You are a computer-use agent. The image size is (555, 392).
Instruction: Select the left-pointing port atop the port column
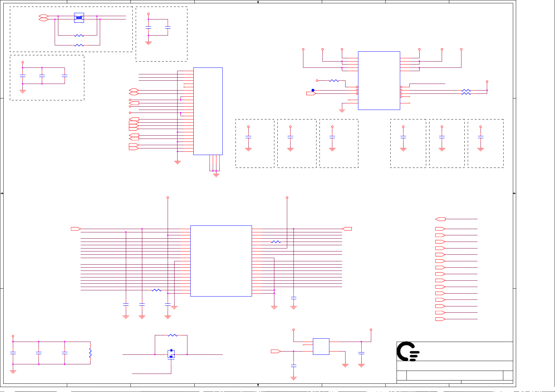(x=440, y=219)
